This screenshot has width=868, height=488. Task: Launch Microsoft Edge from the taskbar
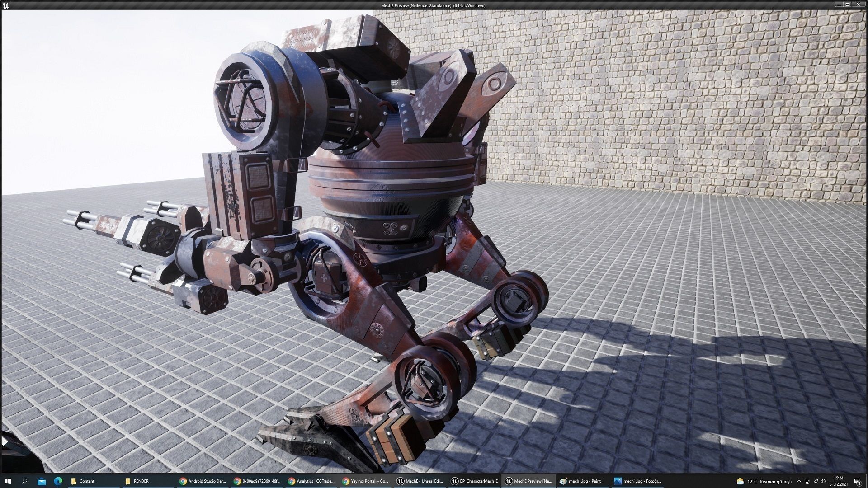58,481
